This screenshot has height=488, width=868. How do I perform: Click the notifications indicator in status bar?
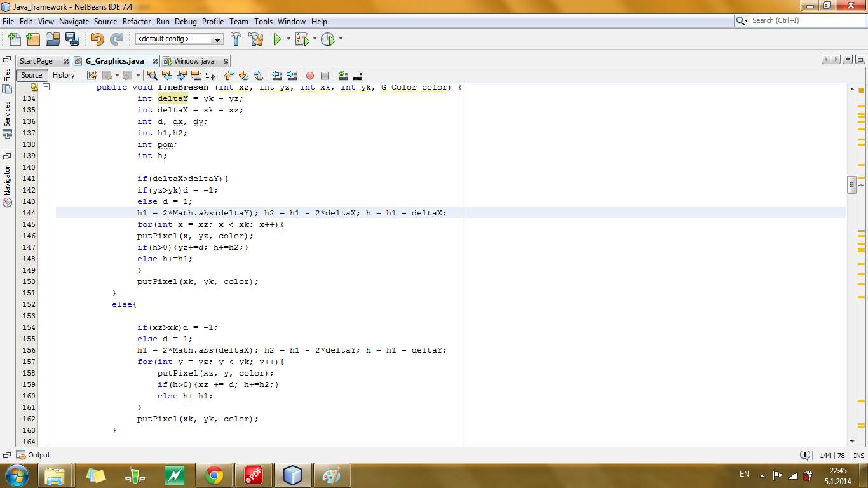804,455
